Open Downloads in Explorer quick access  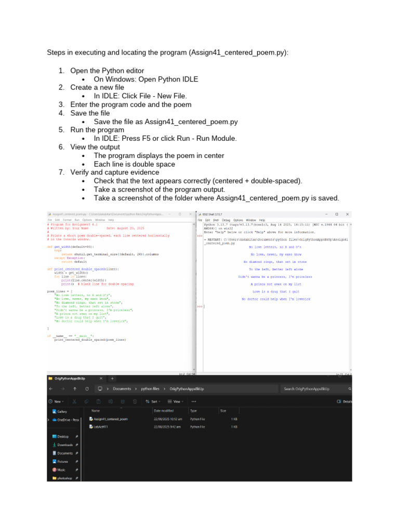(x=63, y=445)
